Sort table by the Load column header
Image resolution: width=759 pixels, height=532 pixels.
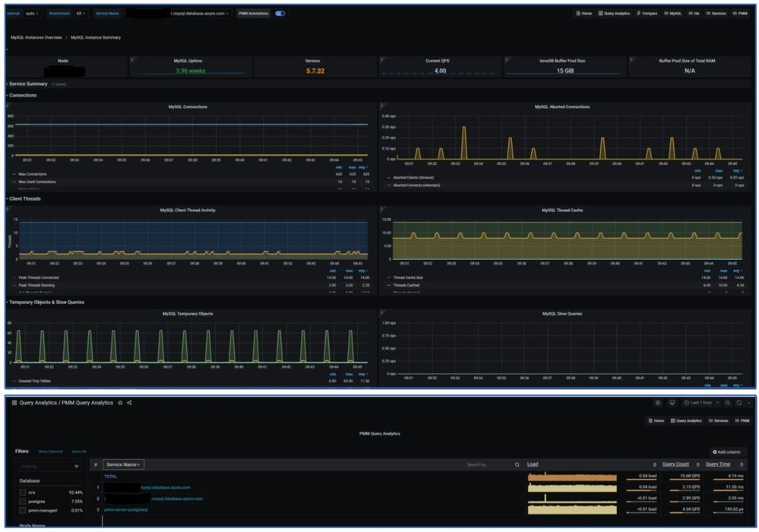[533, 464]
